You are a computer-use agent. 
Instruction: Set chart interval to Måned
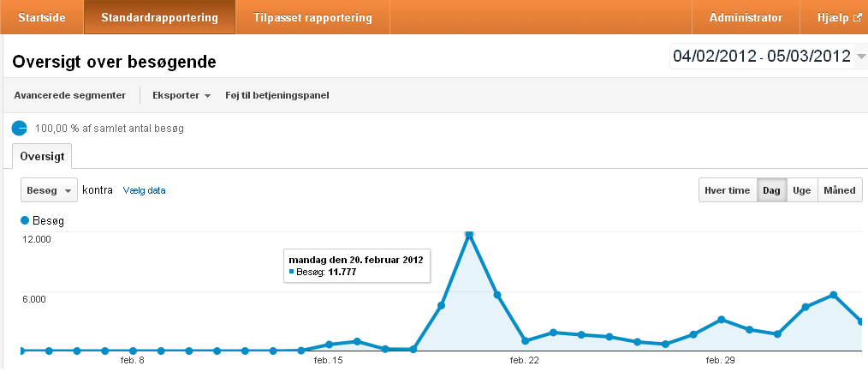839,190
